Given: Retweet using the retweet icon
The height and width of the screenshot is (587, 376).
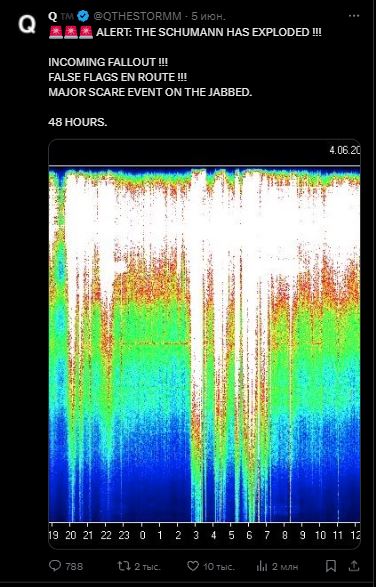Looking at the screenshot, I should [x=124, y=566].
